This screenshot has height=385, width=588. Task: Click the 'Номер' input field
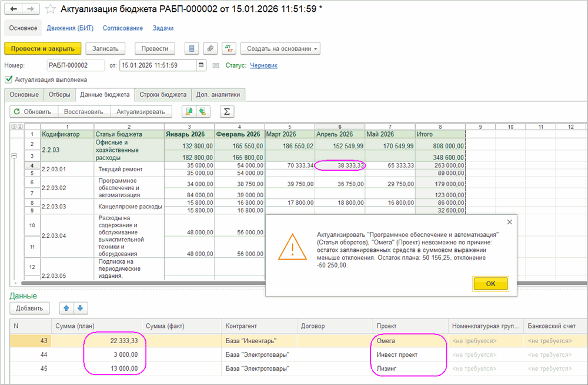75,65
